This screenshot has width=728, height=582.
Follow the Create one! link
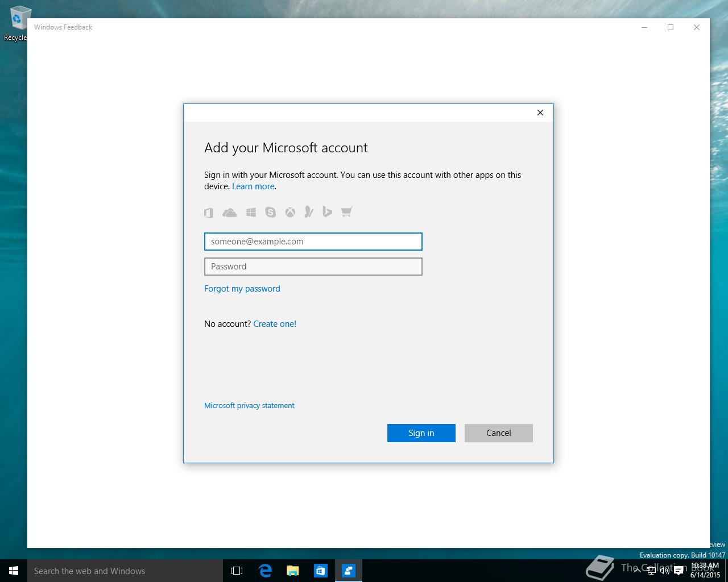click(275, 324)
